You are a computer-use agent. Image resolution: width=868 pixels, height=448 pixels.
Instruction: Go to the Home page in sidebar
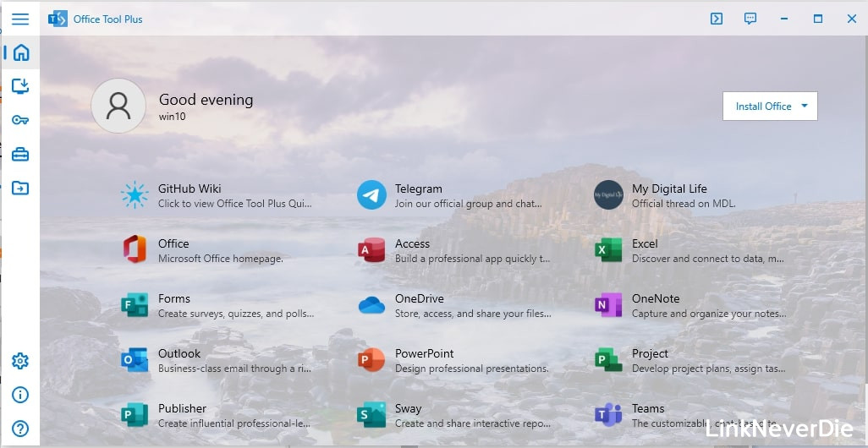coord(20,52)
